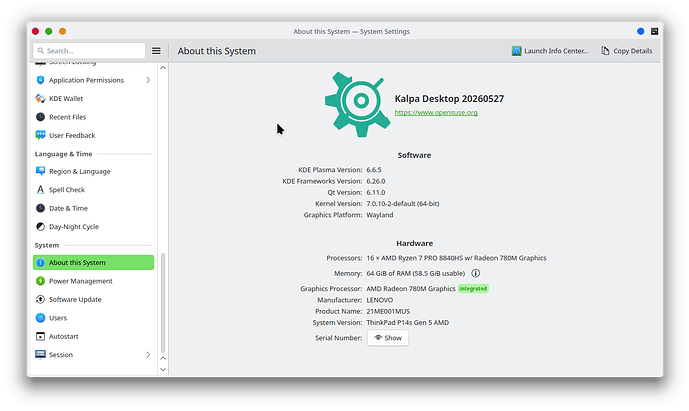Click the lower scroll up arrow
Image resolution: width=689 pixels, height=411 pixels.
163,359
